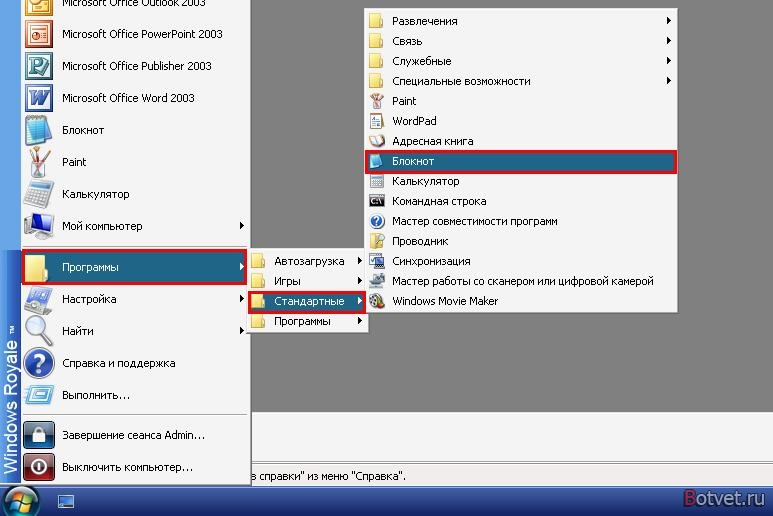Click Справка и поддержка label
773x516 pixels.
(119, 363)
